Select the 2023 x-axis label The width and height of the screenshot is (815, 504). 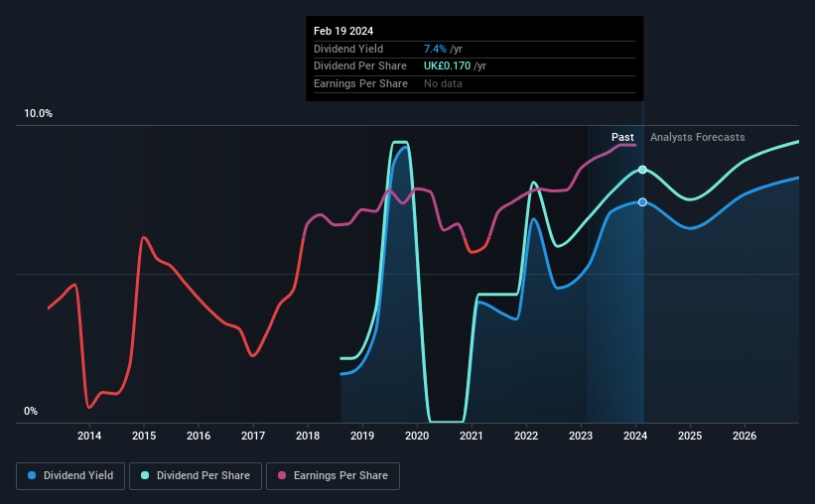coord(581,436)
